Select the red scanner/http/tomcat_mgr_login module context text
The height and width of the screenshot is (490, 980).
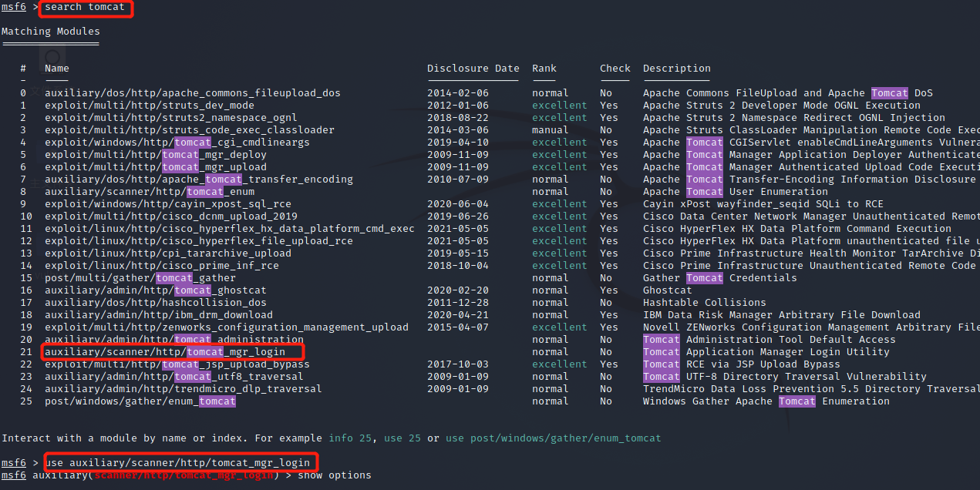click(184, 475)
